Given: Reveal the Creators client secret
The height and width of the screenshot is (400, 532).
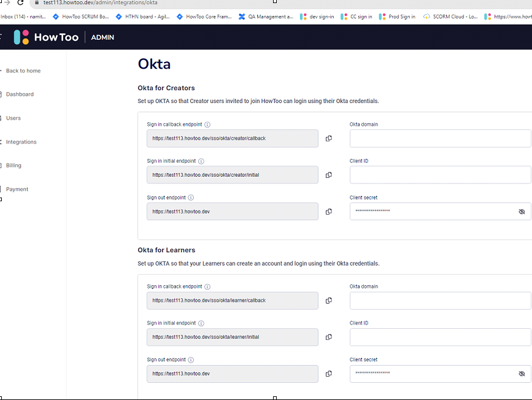Looking at the screenshot, I should tap(522, 212).
